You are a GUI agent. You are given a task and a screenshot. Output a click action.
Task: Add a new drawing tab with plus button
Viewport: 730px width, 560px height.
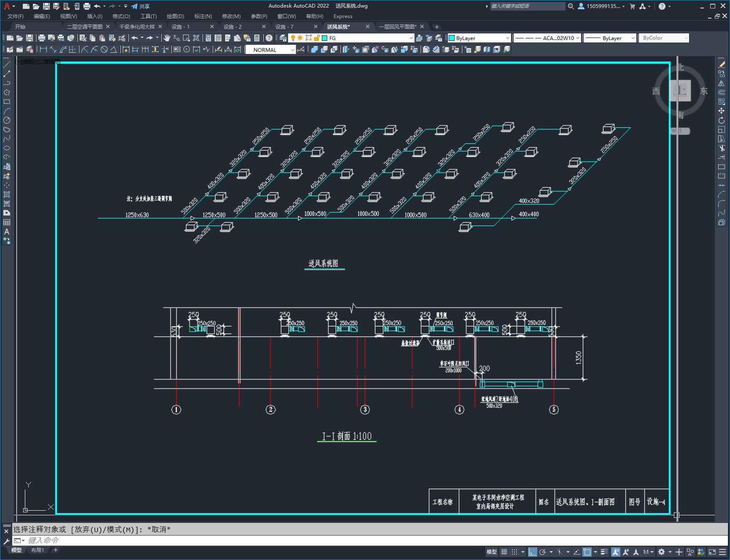click(436, 27)
